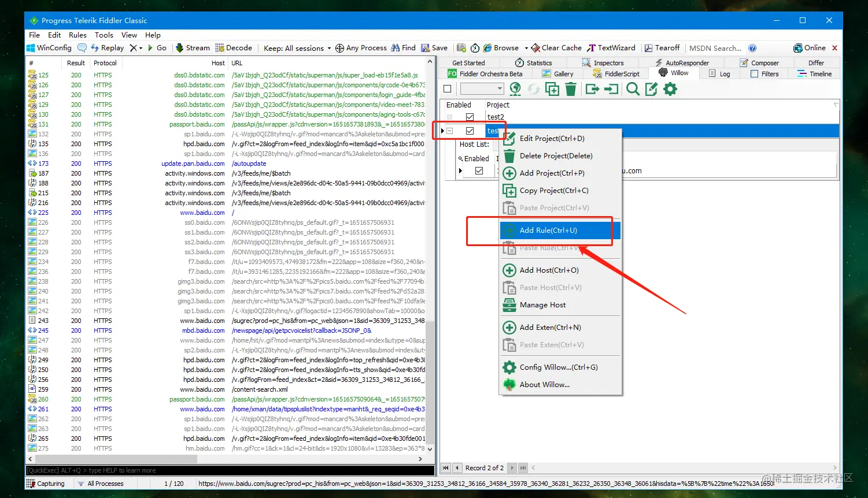Open Find sessions binoculars tool
Viewport: 868px width, 498px height.
click(403, 48)
